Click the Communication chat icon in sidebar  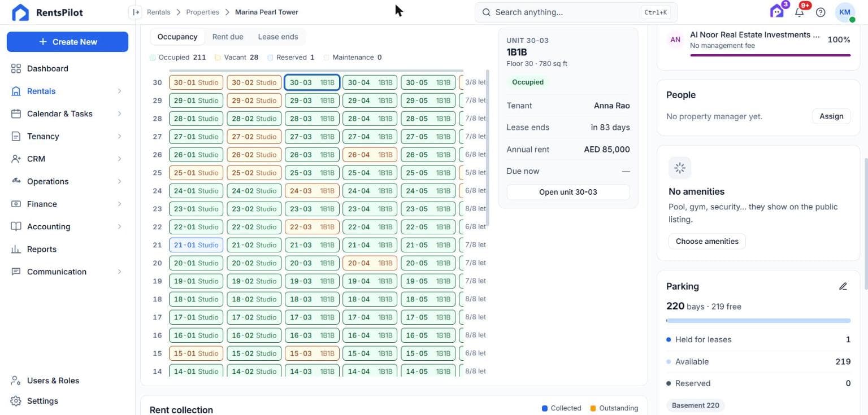click(16, 272)
